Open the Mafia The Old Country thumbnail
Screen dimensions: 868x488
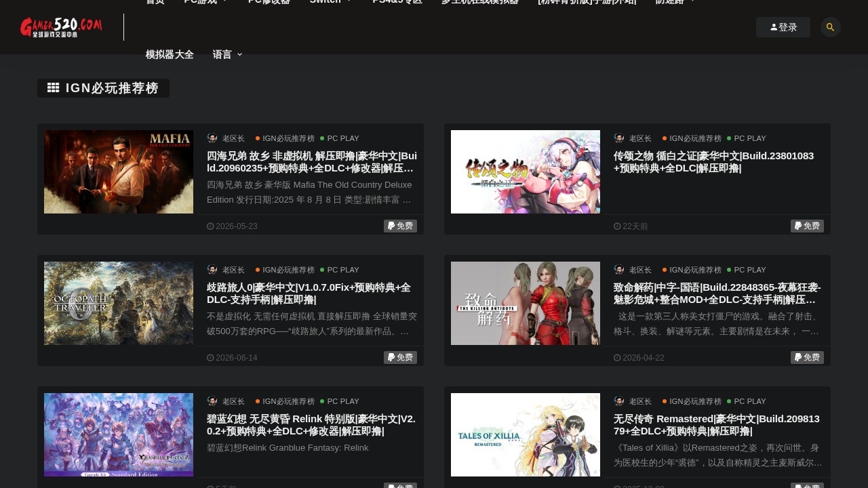point(119,171)
